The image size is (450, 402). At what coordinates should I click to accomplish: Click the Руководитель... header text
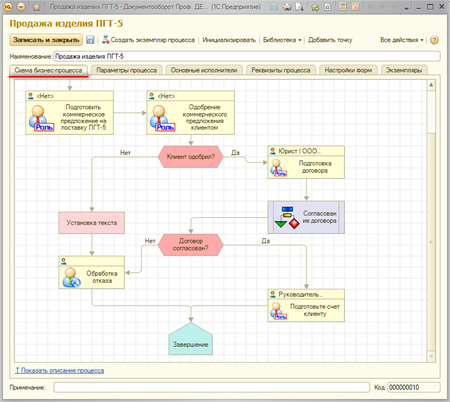coord(301,294)
